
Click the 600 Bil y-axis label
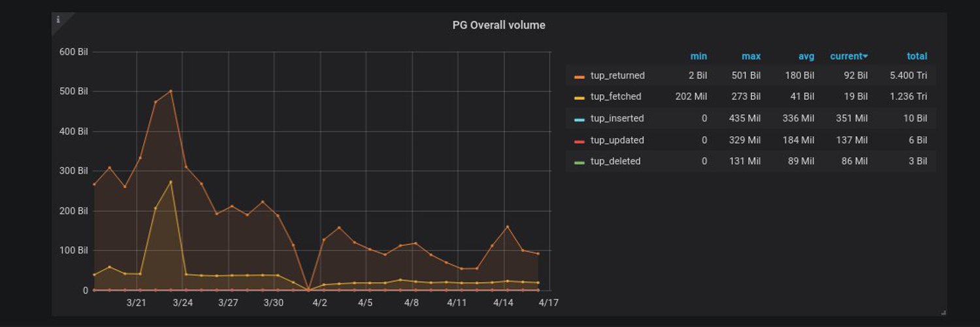pos(73,52)
